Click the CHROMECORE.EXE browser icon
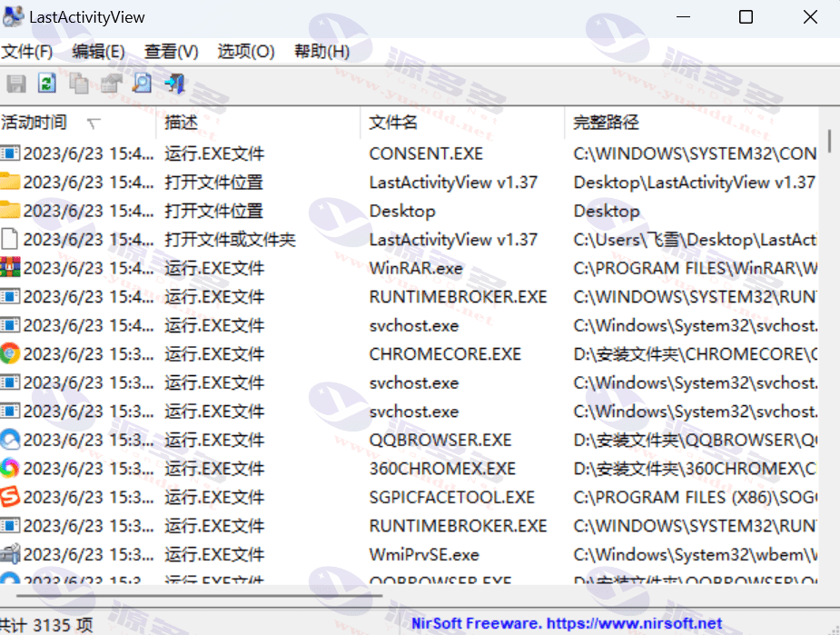Image resolution: width=840 pixels, height=635 pixels. tap(10, 354)
